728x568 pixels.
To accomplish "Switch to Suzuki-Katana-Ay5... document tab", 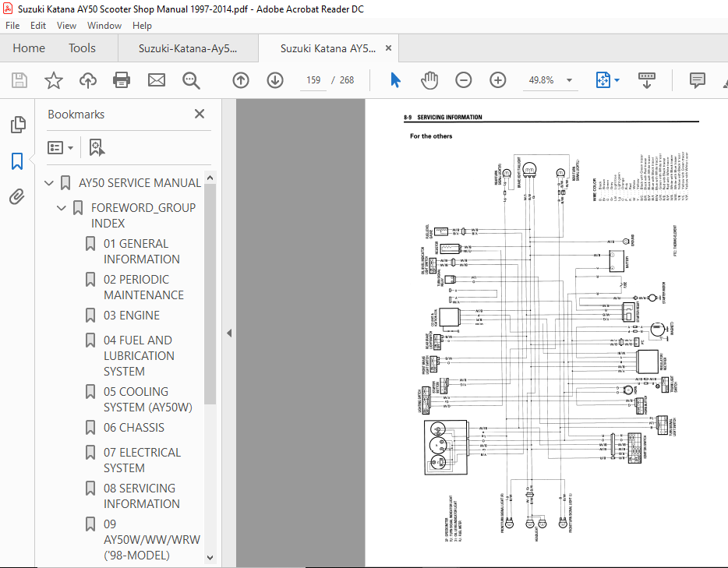I will 188,48.
